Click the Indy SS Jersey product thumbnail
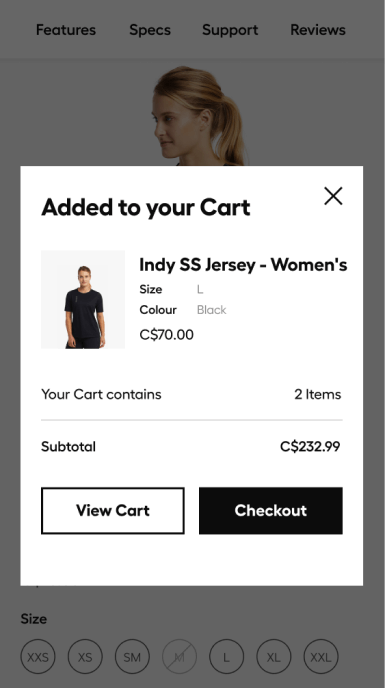This screenshot has height=688, width=385. [x=83, y=300]
